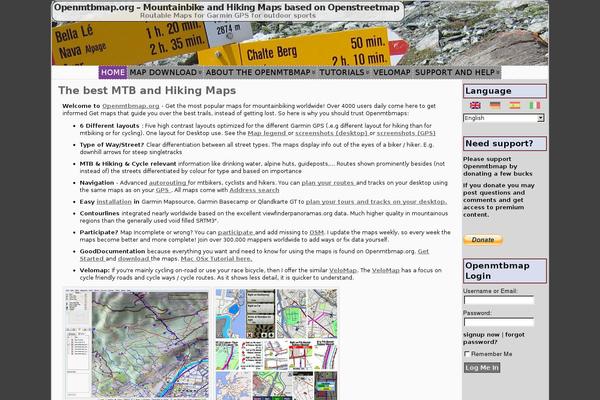Open the MAP DOWNLOAD menu
The height and width of the screenshot is (400, 600).
pyautogui.click(x=165, y=72)
